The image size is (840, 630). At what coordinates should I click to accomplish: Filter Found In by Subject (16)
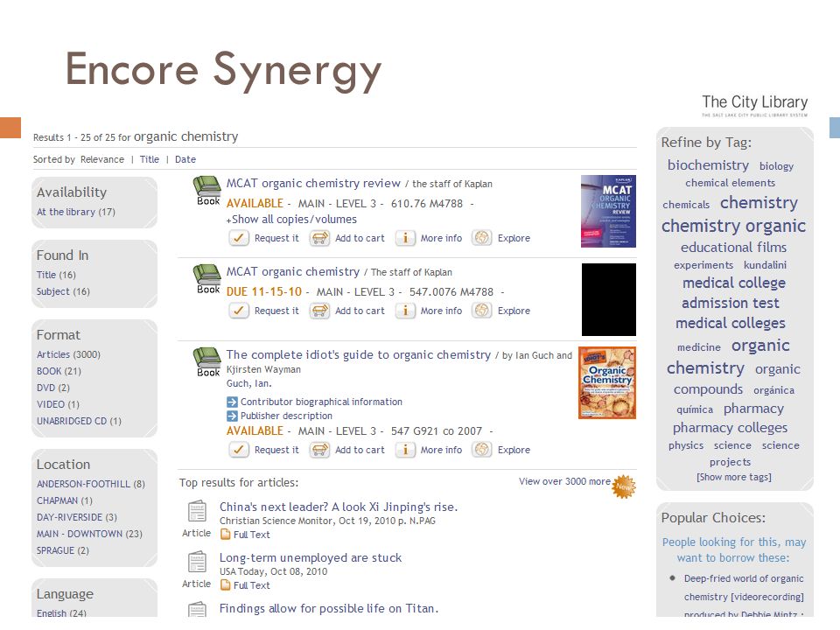click(63, 291)
